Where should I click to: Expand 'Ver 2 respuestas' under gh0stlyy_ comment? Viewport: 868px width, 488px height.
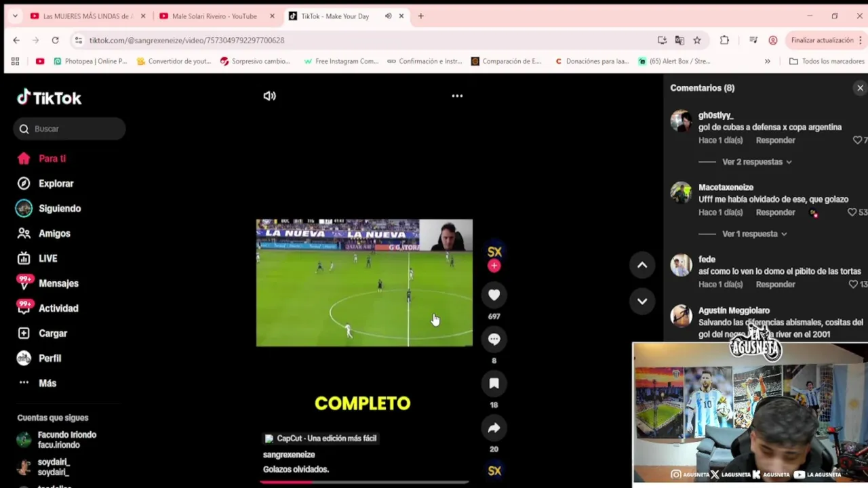tap(757, 162)
